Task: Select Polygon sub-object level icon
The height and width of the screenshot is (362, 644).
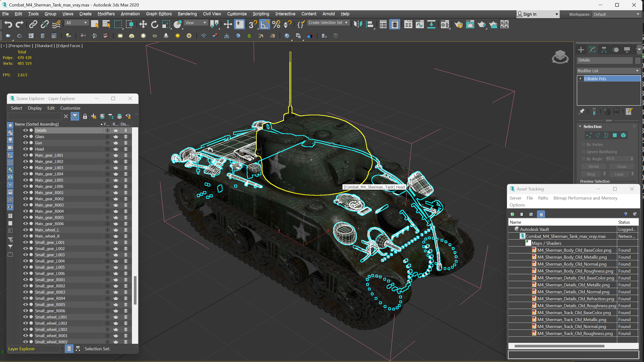Action: [x=615, y=135]
